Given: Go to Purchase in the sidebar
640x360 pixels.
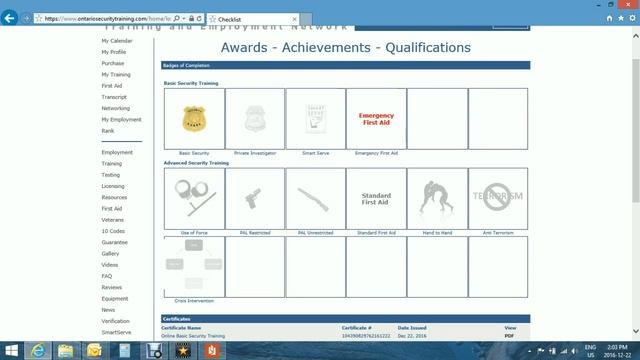Looking at the screenshot, I should coord(113,63).
